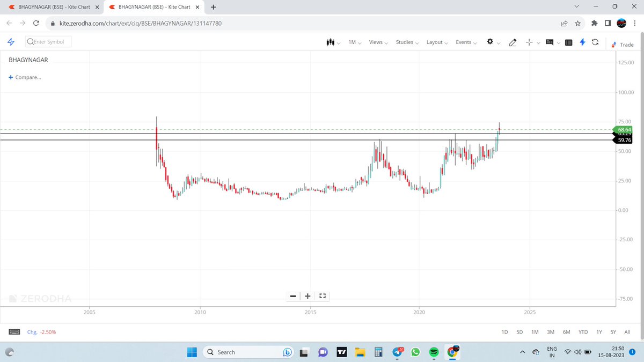Open the Chrome profile avatar

(621, 24)
